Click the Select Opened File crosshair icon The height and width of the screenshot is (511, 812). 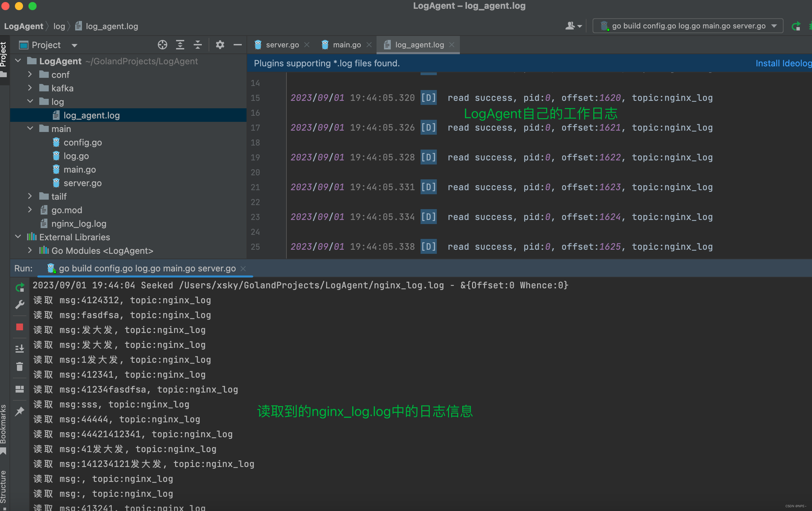pyautogui.click(x=162, y=45)
